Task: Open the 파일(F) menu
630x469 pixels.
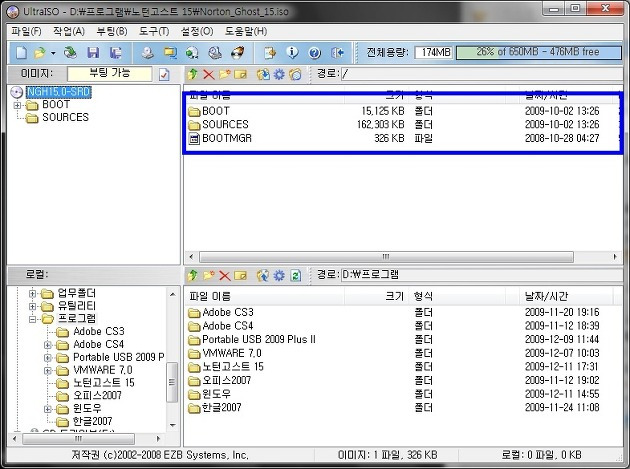Action: point(26,31)
